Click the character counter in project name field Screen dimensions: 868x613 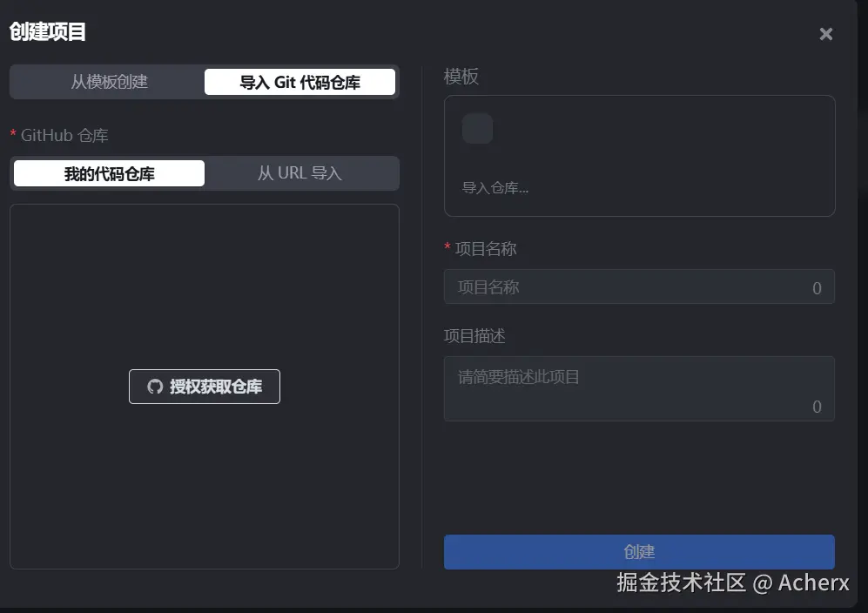pos(817,288)
